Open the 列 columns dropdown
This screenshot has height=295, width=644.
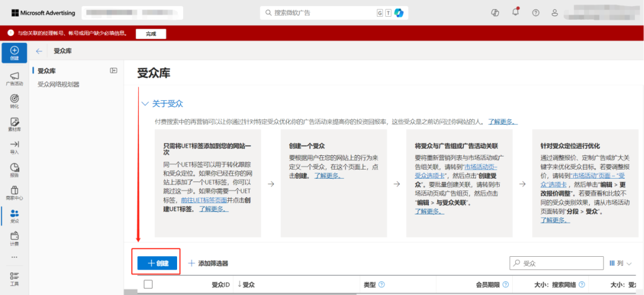620,263
